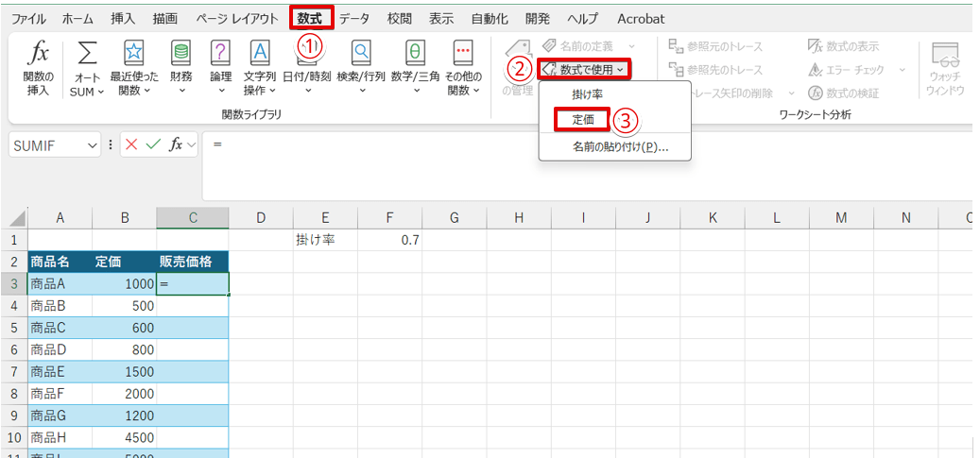Viewport: 980px width, 458px height.
Task: Switch to the データ tab
Action: [x=354, y=19]
